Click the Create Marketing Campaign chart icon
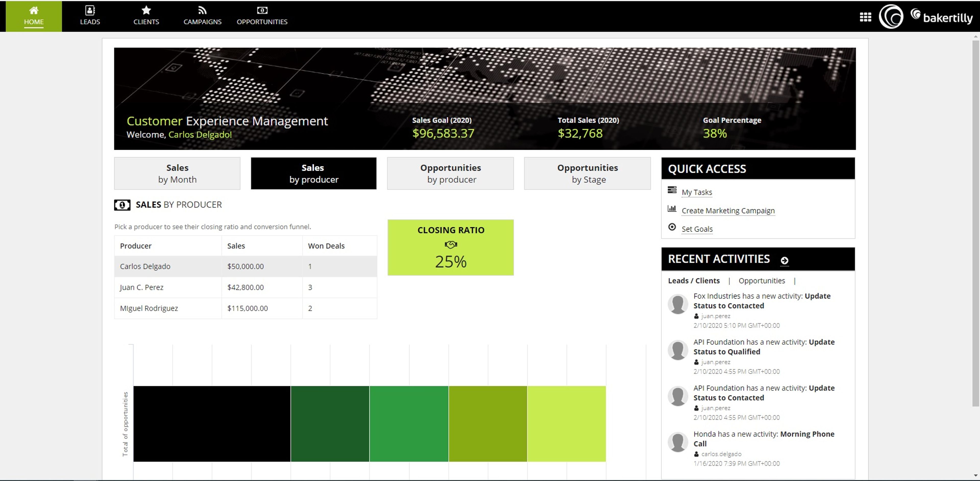Image resolution: width=980 pixels, height=481 pixels. tap(672, 208)
